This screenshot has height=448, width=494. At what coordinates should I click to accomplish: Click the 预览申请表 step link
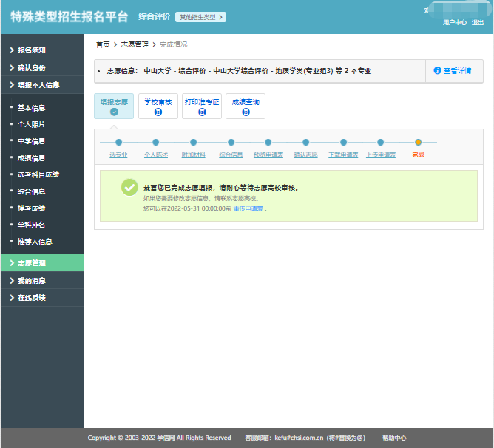[268, 155]
